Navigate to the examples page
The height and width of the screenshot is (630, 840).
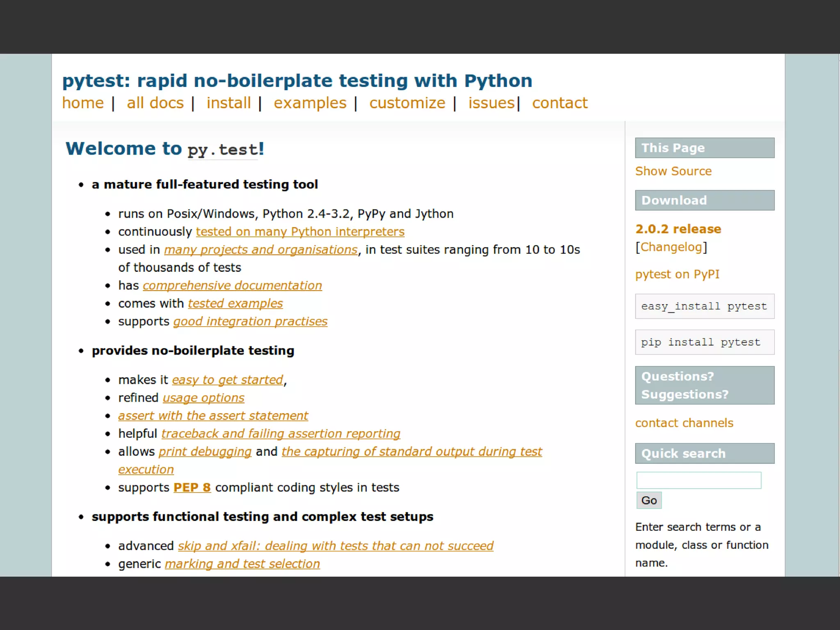(310, 103)
